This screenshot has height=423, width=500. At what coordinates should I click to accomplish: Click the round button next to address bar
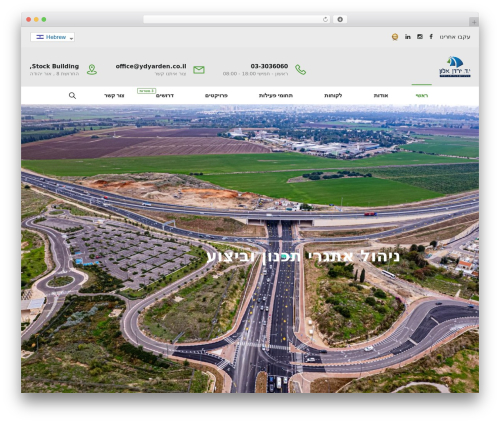coord(340,19)
